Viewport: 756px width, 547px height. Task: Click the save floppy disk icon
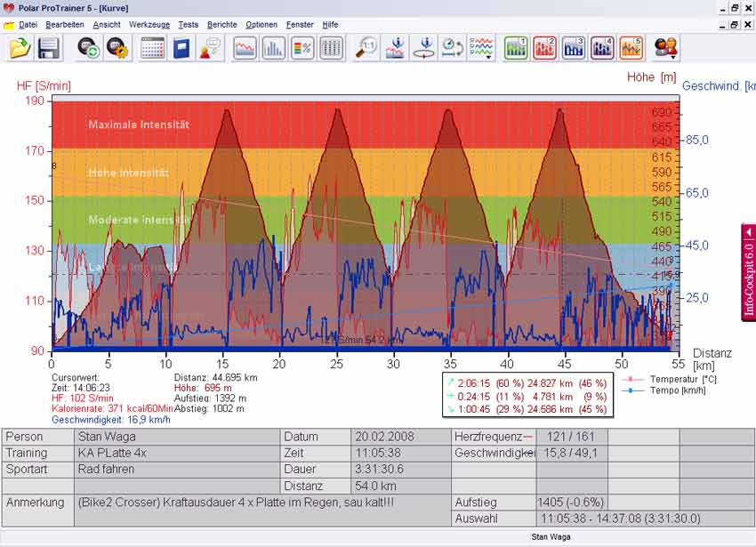pos(48,48)
